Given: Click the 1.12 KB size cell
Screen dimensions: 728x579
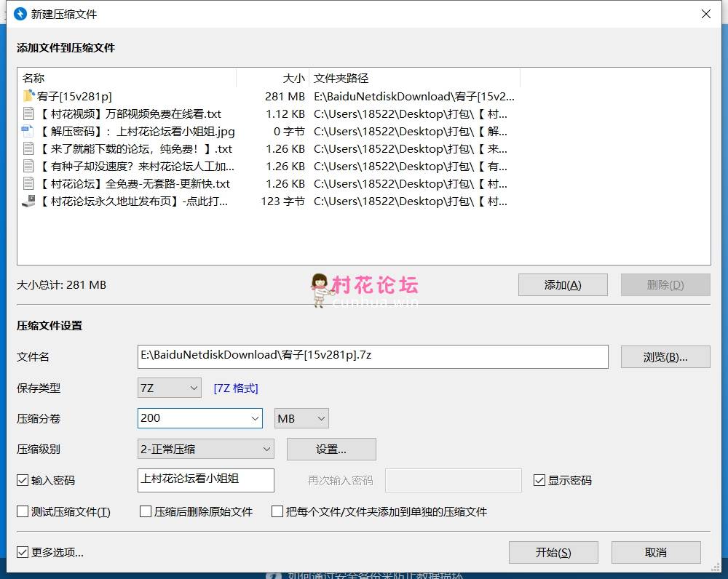Looking at the screenshot, I should point(285,114).
